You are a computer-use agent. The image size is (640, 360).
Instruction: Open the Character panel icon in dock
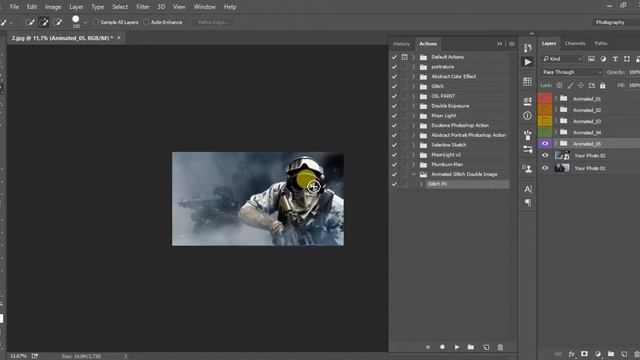coord(527,189)
